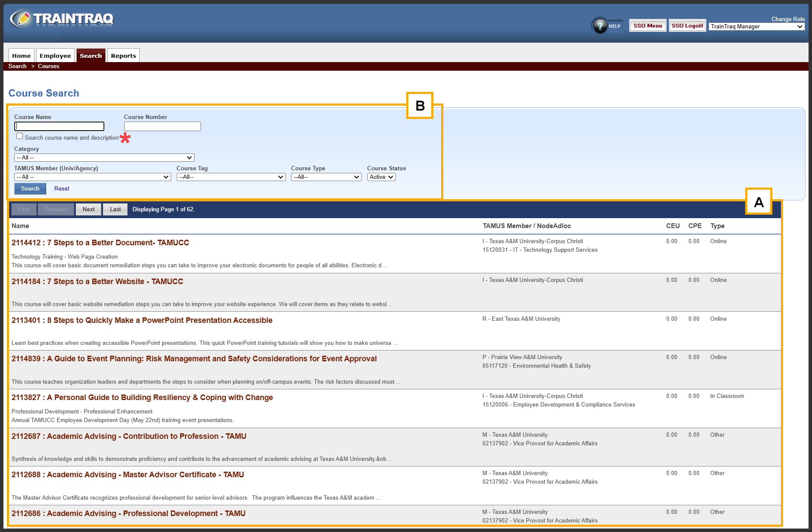Click the SSO Menu button

(x=647, y=26)
